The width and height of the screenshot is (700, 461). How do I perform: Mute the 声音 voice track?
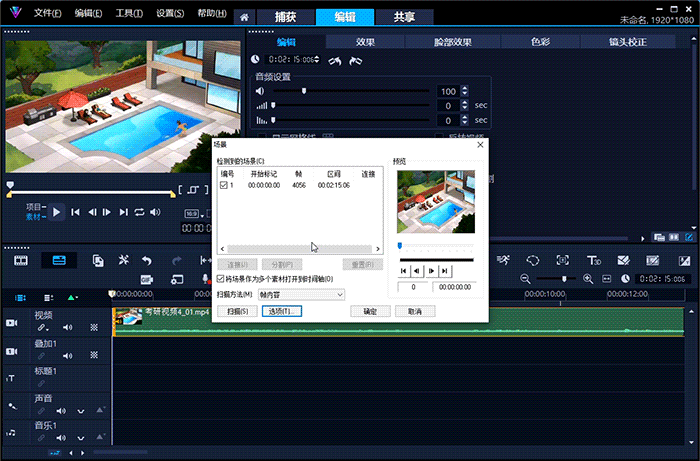pyautogui.click(x=61, y=410)
